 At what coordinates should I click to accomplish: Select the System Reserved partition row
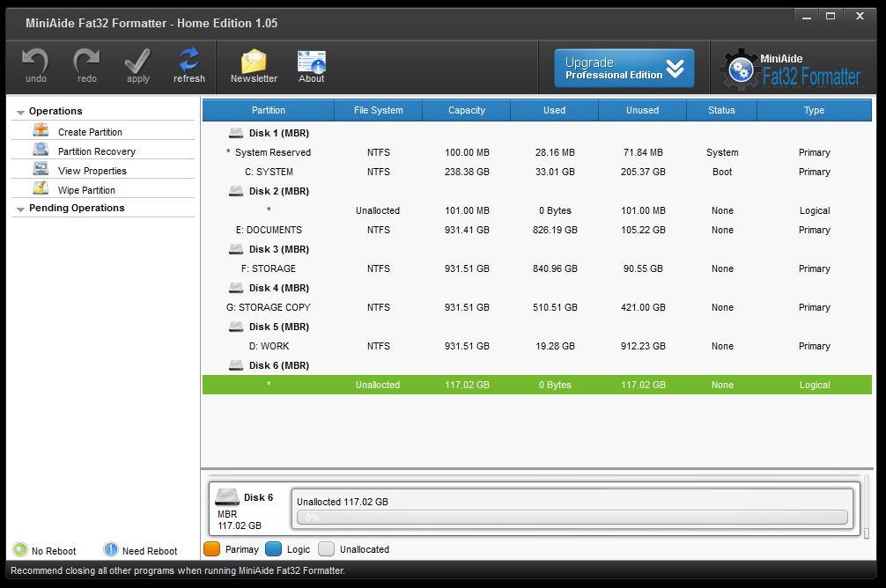coord(537,152)
